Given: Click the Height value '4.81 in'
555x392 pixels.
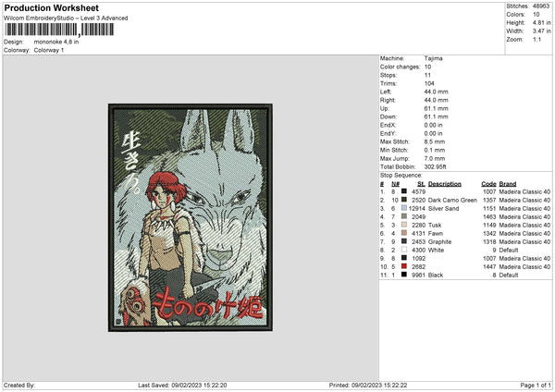Looking at the screenshot, I should (541, 22).
